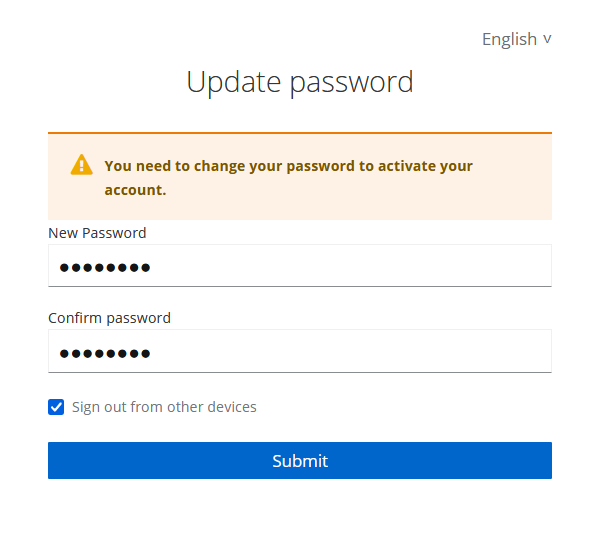Click the orange top border of the alert
The width and height of the screenshot is (600, 533).
[300, 133]
